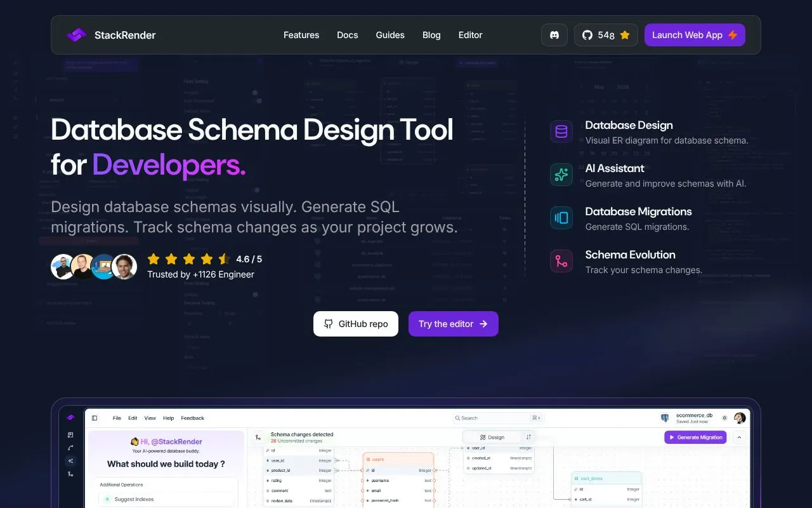
Task: Click the first reviewer avatar beside the star rating
Action: 63,267
